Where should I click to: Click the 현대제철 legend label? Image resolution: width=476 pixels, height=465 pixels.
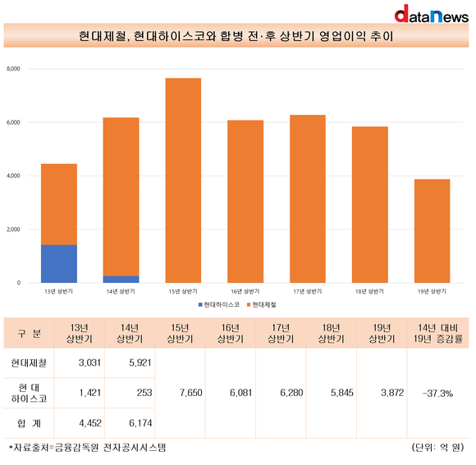point(264,304)
